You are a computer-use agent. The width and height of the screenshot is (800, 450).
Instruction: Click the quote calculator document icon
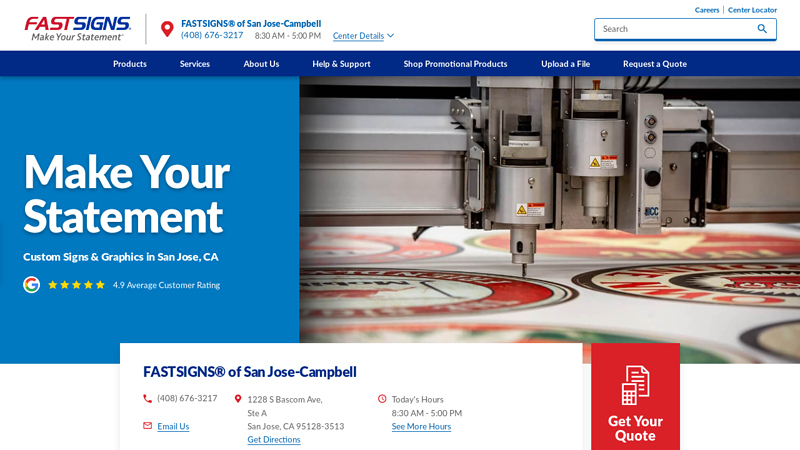(x=635, y=385)
